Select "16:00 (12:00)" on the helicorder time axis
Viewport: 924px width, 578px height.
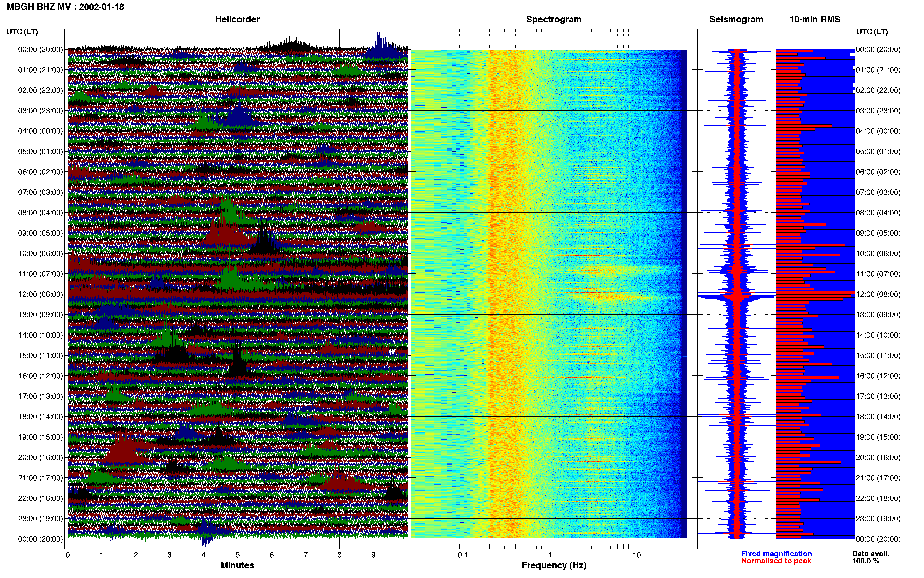tap(41, 376)
